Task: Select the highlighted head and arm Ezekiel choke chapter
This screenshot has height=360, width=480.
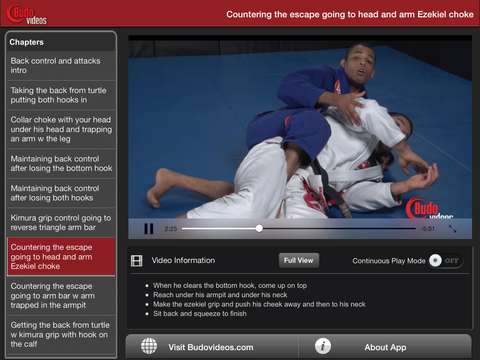Action: [x=61, y=257]
